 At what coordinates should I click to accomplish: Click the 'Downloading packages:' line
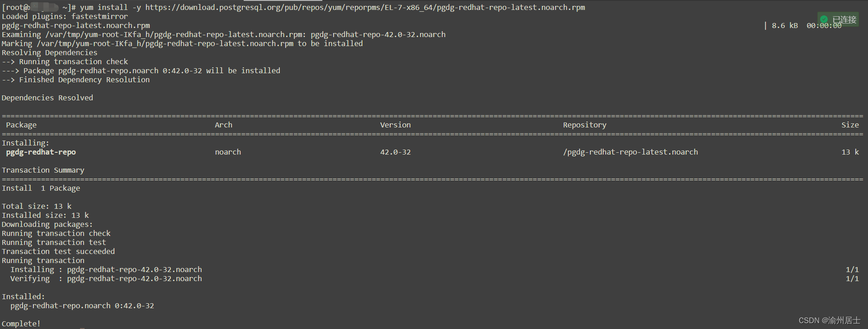(47, 224)
